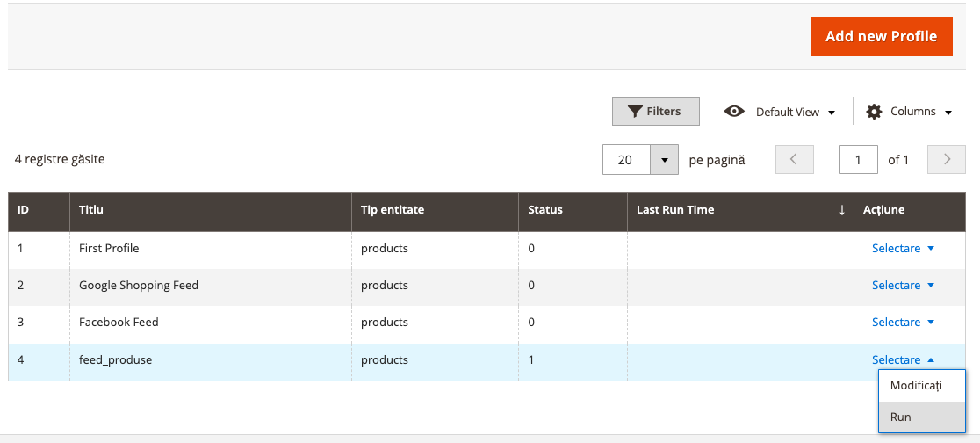Click the eye icon beside Default View
Image resolution: width=980 pixels, height=443 pixels.
(x=734, y=112)
